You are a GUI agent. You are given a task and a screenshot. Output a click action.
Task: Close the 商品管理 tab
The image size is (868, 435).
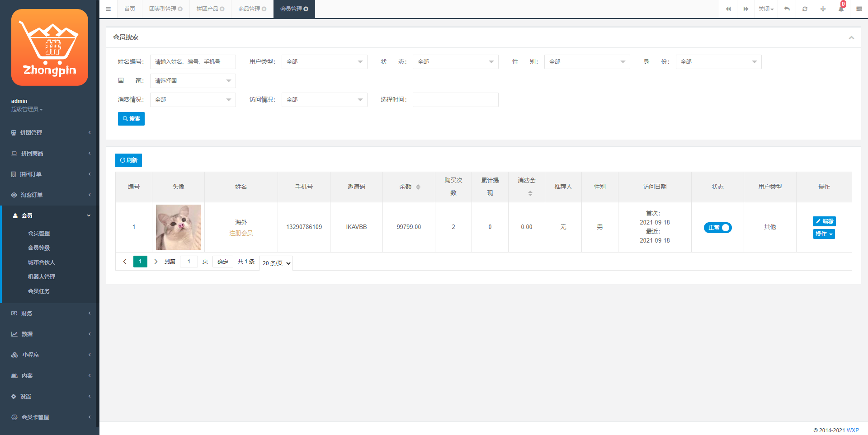click(264, 9)
